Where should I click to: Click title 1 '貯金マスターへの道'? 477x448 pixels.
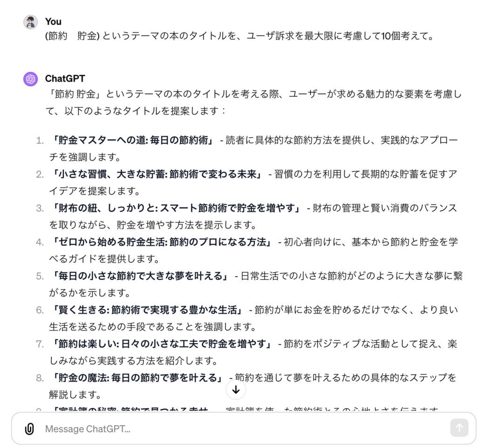(x=133, y=140)
